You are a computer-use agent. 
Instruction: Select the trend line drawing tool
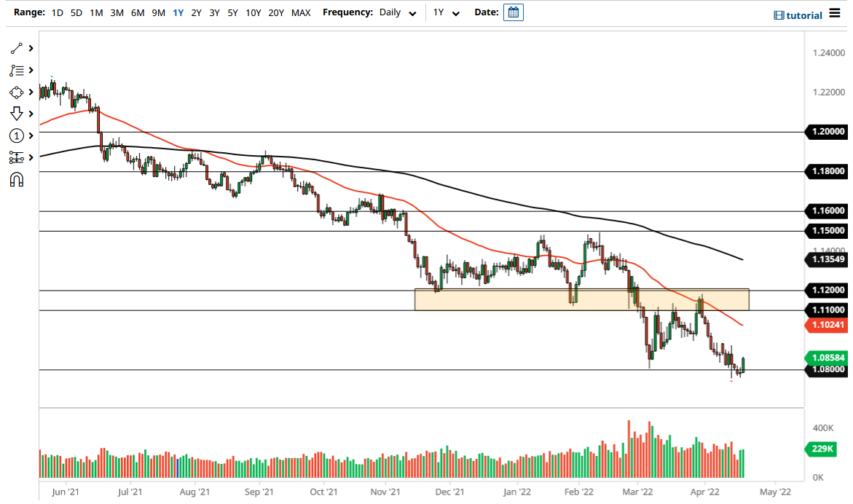[16, 48]
